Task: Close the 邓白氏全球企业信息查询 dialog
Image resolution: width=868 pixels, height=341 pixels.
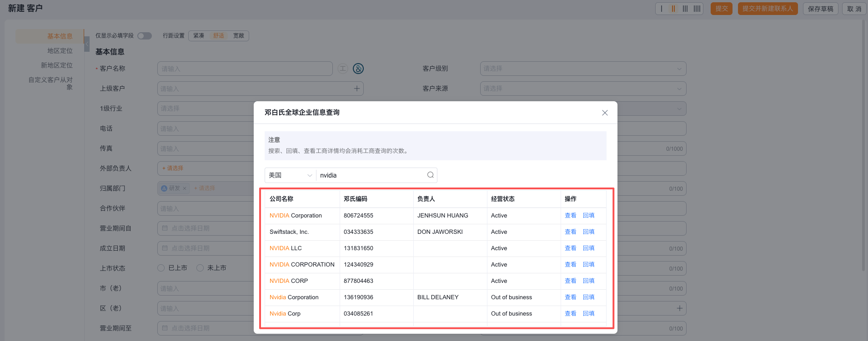Action: point(604,113)
